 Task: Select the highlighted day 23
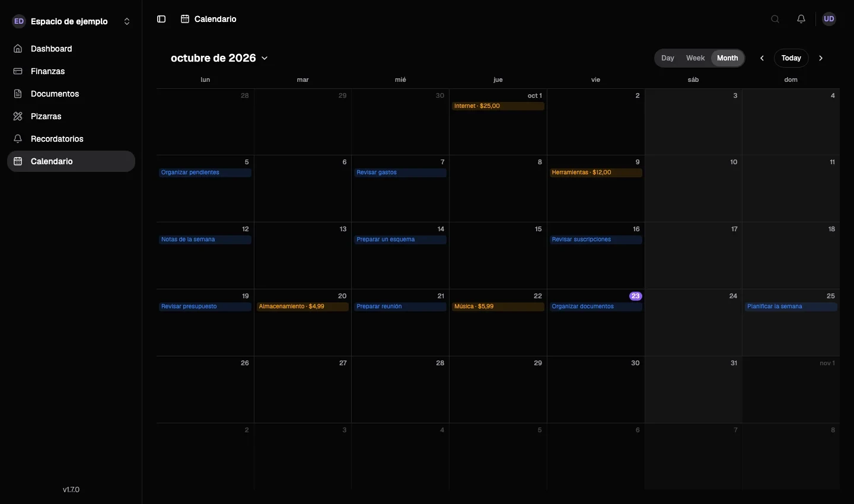[636, 296]
